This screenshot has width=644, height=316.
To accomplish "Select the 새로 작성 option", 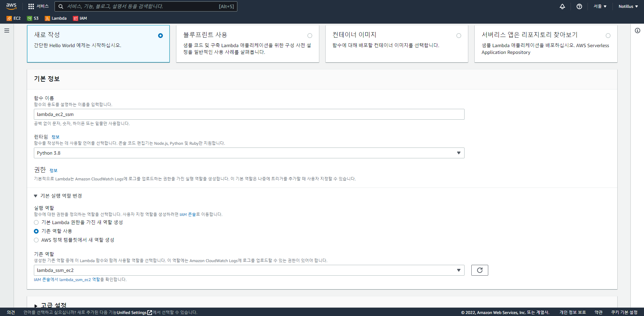I will click(98, 44).
